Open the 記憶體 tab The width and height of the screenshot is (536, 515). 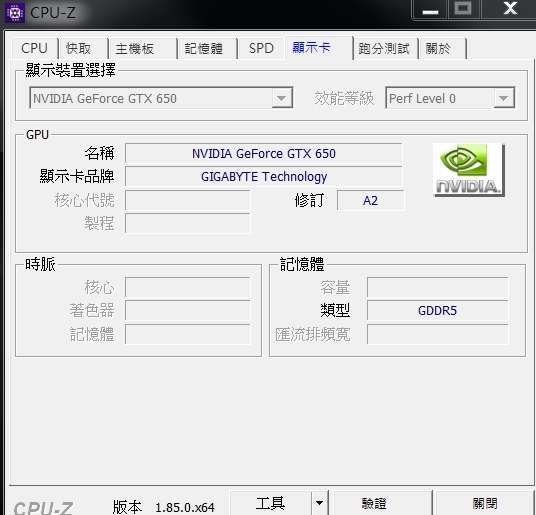(x=207, y=49)
